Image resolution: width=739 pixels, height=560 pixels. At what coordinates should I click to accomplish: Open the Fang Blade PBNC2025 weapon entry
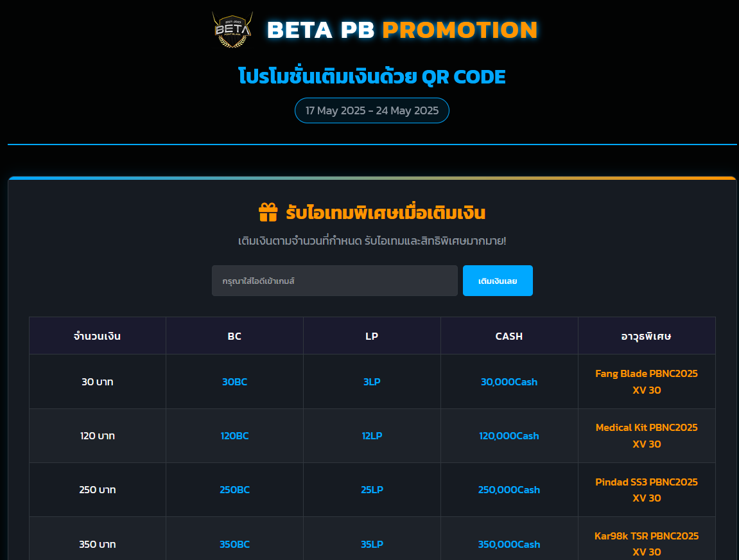(x=647, y=381)
